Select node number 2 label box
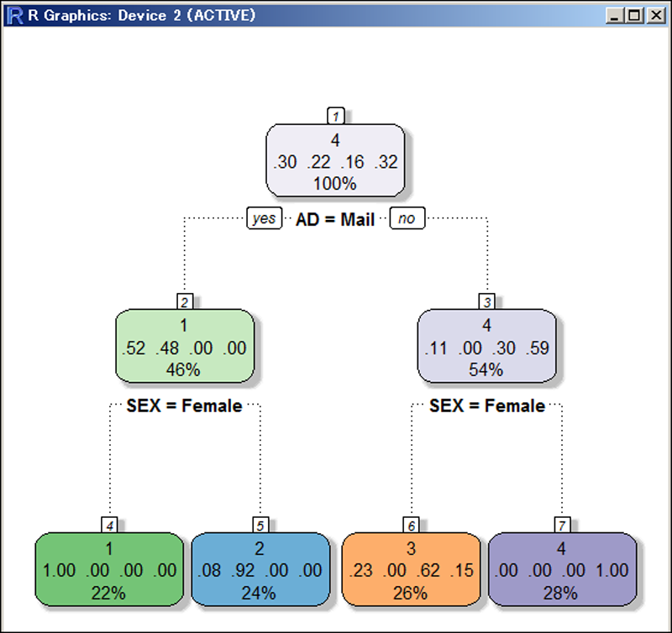This screenshot has width=672, height=633. tap(185, 301)
